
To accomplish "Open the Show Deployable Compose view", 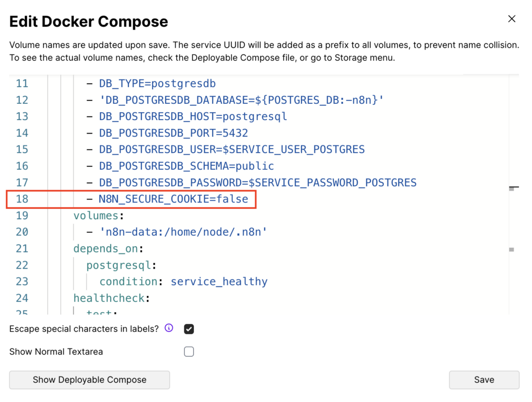I will click(89, 380).
